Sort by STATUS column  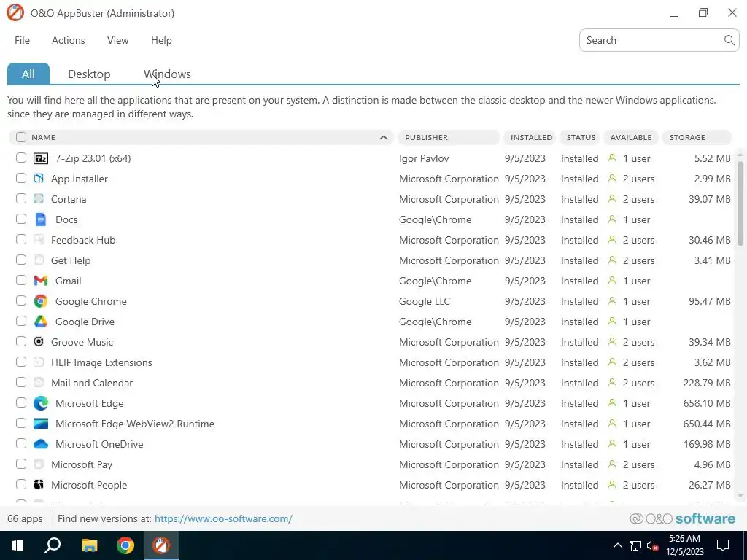click(x=580, y=137)
